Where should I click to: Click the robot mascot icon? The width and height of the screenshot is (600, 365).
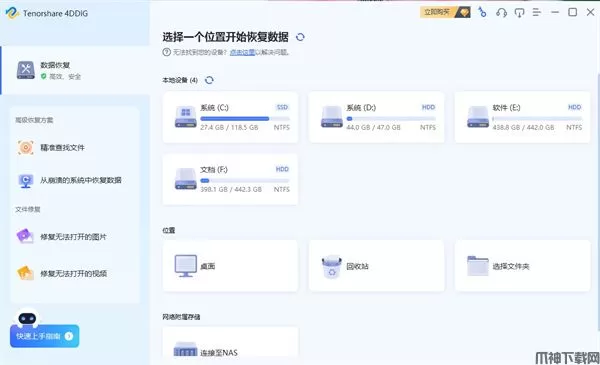click(28, 318)
